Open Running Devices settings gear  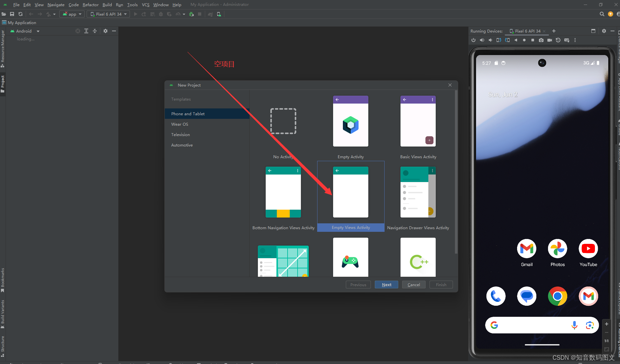[x=604, y=31]
